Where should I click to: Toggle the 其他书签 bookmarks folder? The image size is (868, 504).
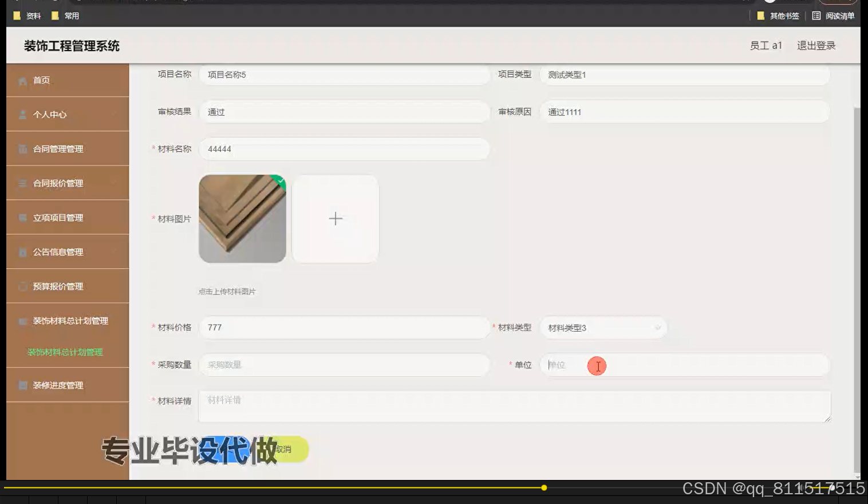click(x=779, y=15)
